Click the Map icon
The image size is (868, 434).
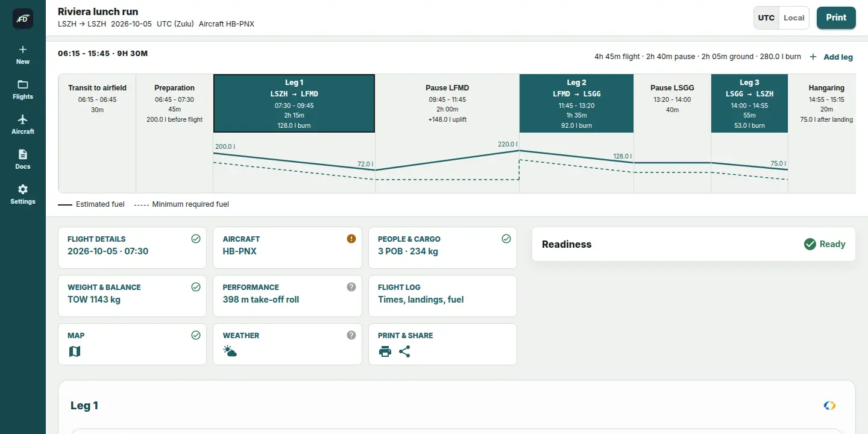(75, 351)
